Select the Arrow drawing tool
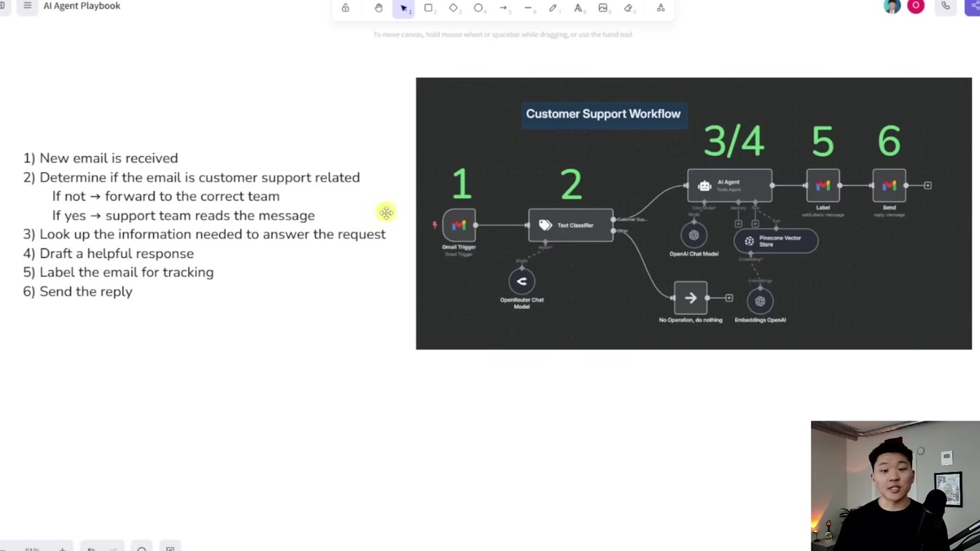 pos(503,8)
